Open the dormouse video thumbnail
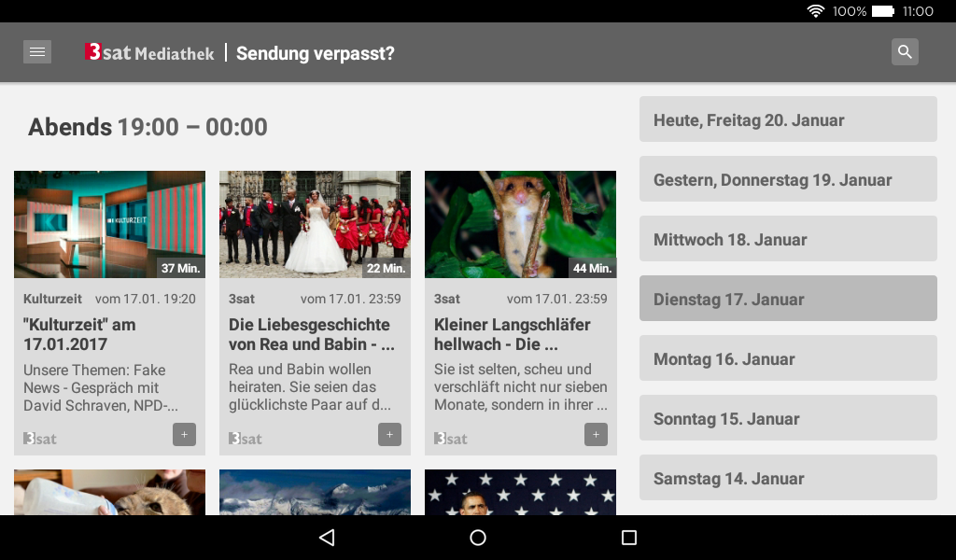The image size is (956, 560). (520, 224)
